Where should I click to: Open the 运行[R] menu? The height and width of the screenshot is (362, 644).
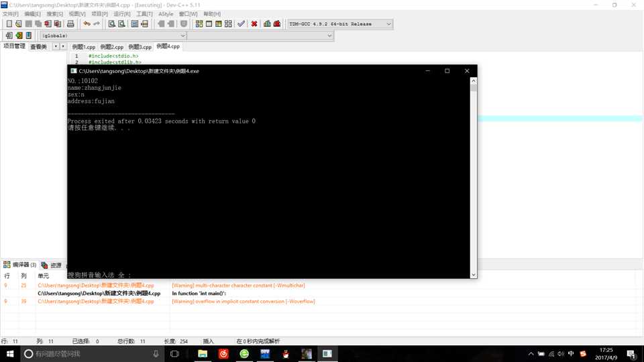point(122,14)
